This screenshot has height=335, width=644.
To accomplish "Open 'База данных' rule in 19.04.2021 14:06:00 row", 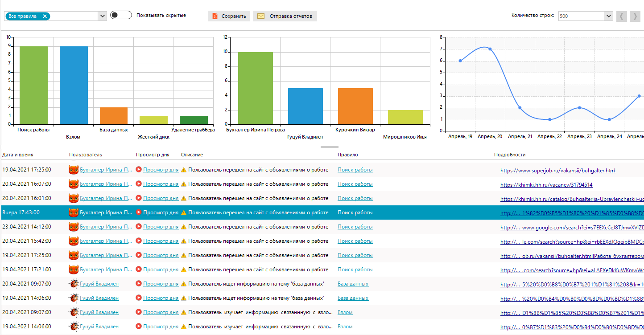I will [x=353, y=298].
